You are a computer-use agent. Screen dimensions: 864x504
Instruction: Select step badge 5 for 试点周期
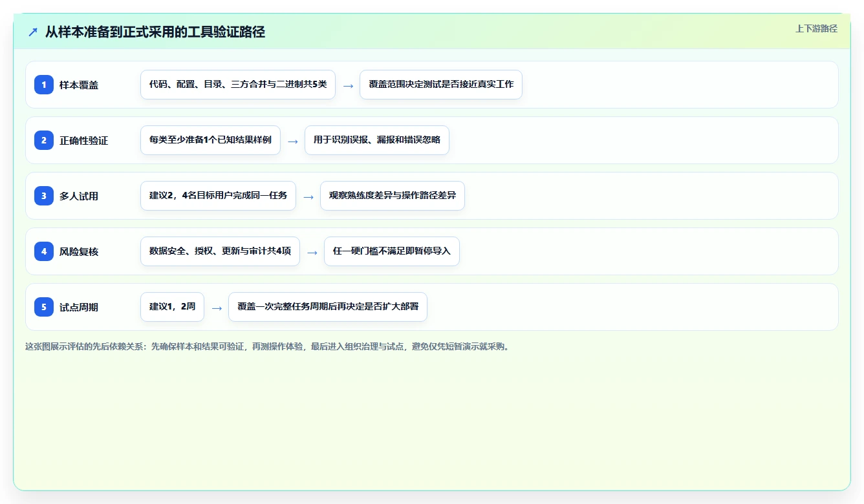click(x=44, y=307)
